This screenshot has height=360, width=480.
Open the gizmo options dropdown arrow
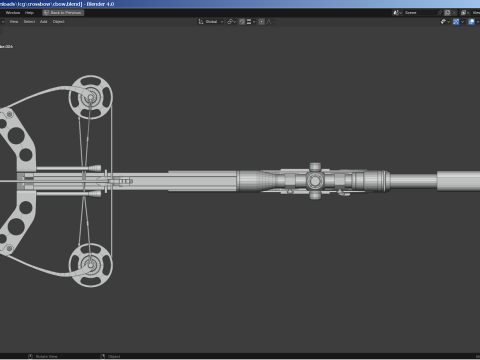(x=462, y=22)
